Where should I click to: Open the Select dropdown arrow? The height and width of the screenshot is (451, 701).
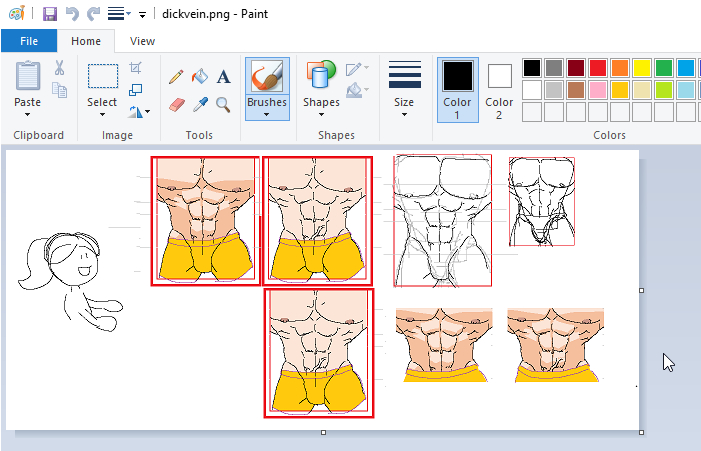click(x=102, y=114)
